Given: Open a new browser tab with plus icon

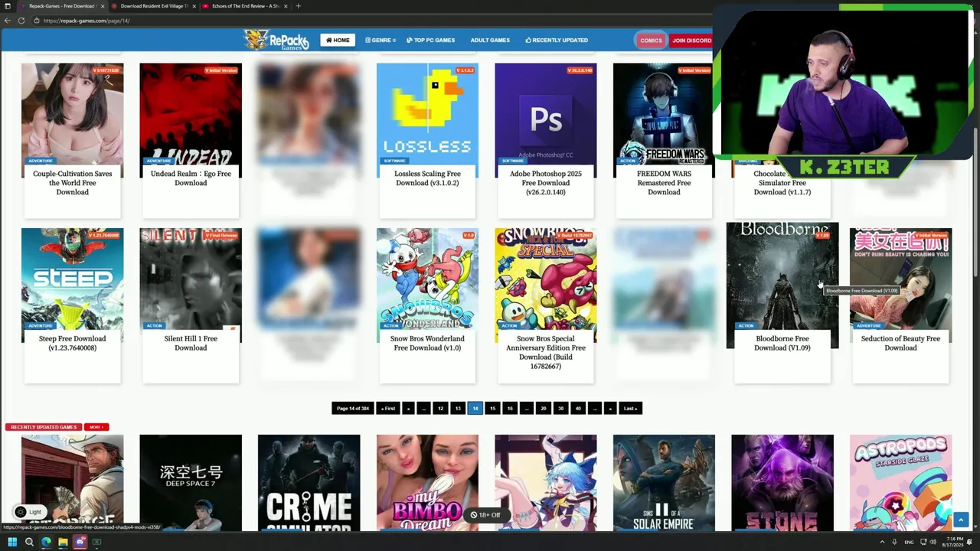Looking at the screenshot, I should [x=298, y=6].
